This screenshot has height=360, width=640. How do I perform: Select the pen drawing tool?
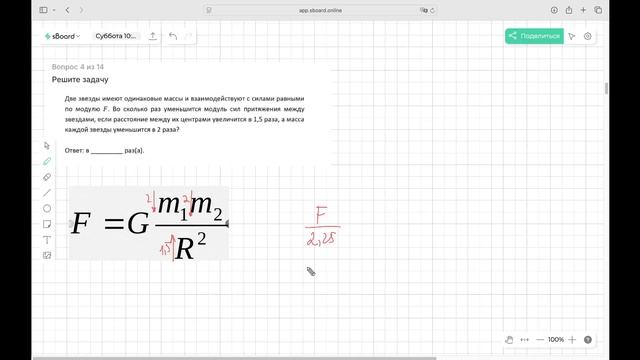point(47,161)
